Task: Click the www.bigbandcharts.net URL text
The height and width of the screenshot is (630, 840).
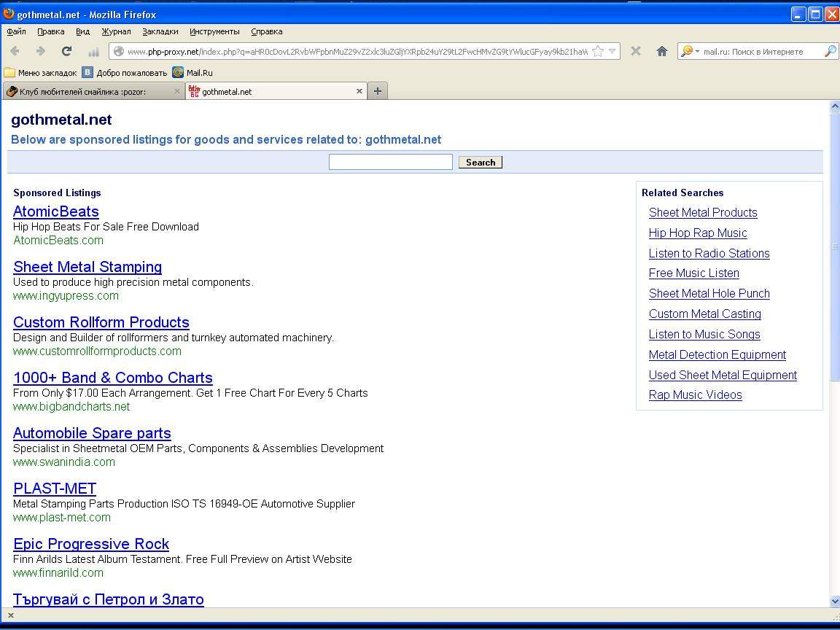Action: pos(71,407)
